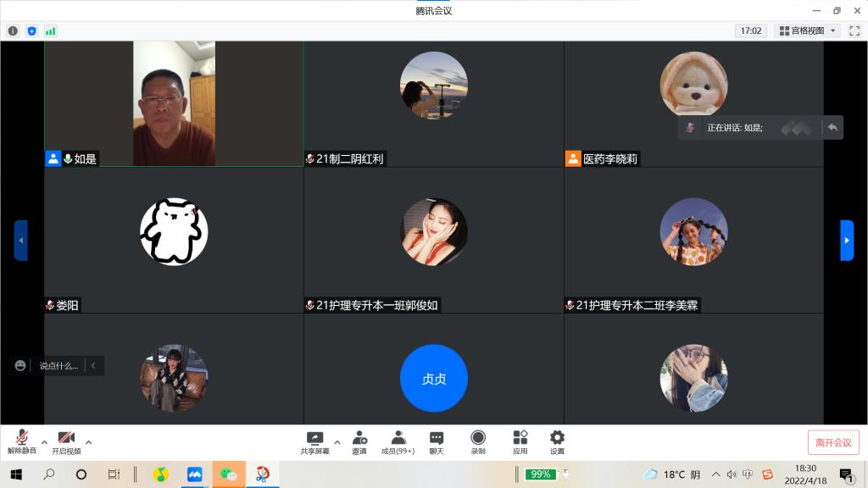Open the members list (成员) icon
This screenshot has width=868, height=488.
(x=398, y=442)
